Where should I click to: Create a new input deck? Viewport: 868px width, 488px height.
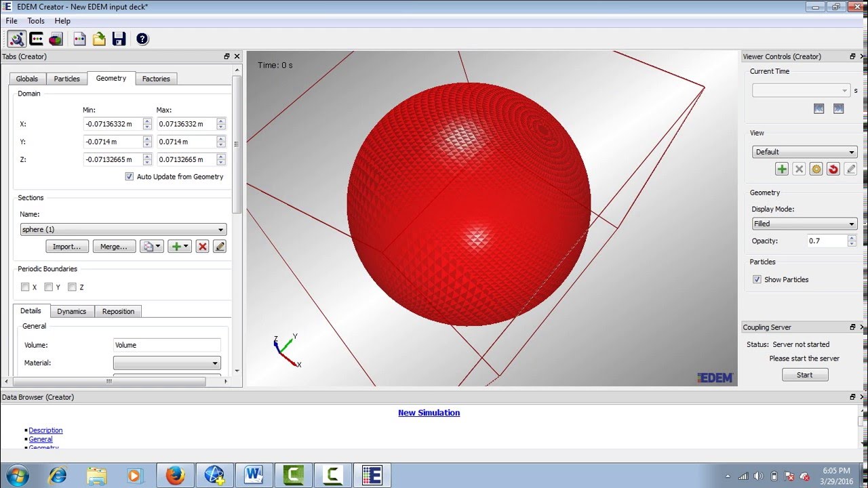coord(80,39)
